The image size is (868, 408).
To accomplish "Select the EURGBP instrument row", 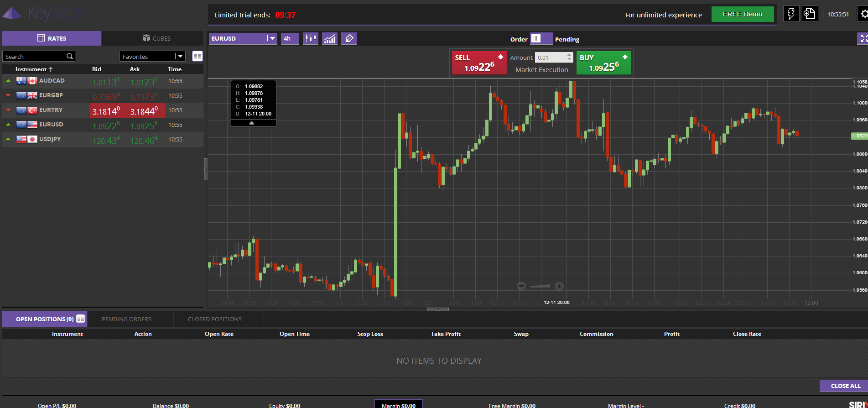I will point(103,95).
